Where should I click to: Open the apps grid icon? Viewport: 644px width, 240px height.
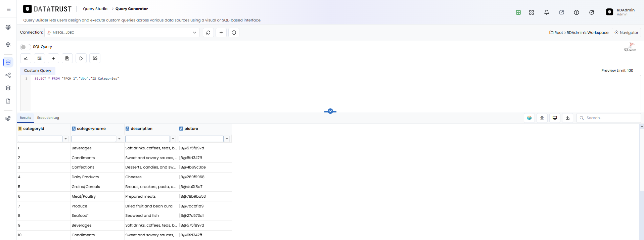[x=532, y=12]
